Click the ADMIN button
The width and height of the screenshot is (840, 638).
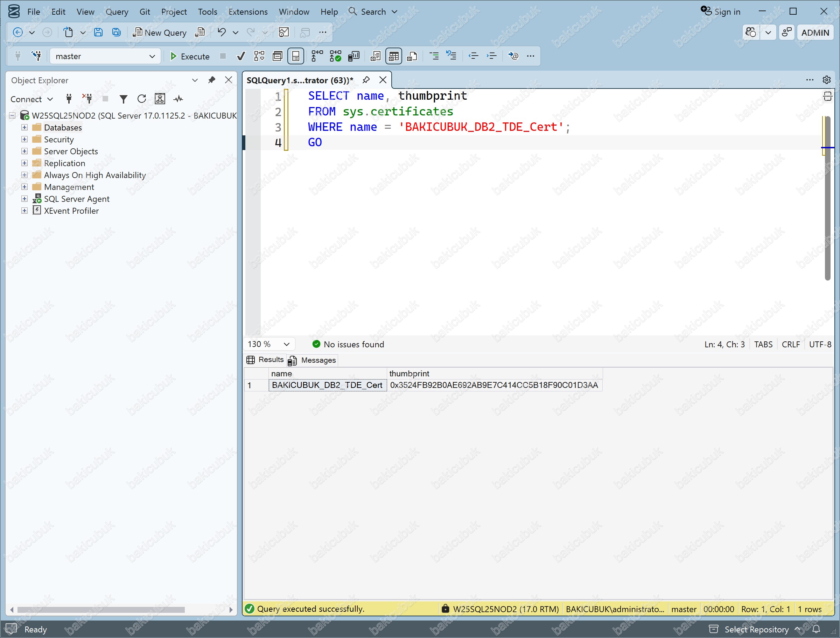815,32
